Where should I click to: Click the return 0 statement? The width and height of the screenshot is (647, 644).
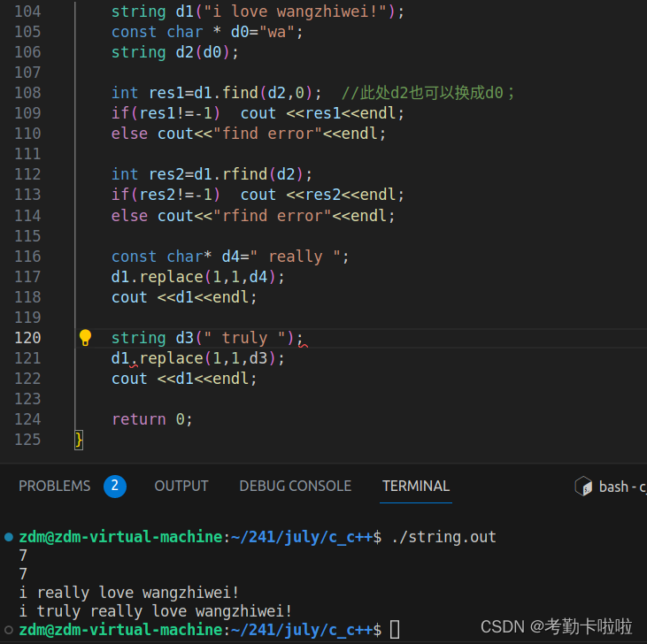(152, 419)
